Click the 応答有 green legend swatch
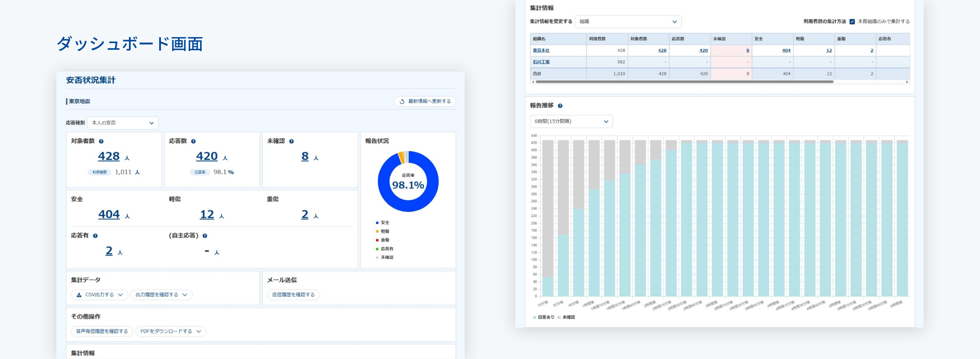The height and width of the screenshot is (359, 980). click(377, 249)
